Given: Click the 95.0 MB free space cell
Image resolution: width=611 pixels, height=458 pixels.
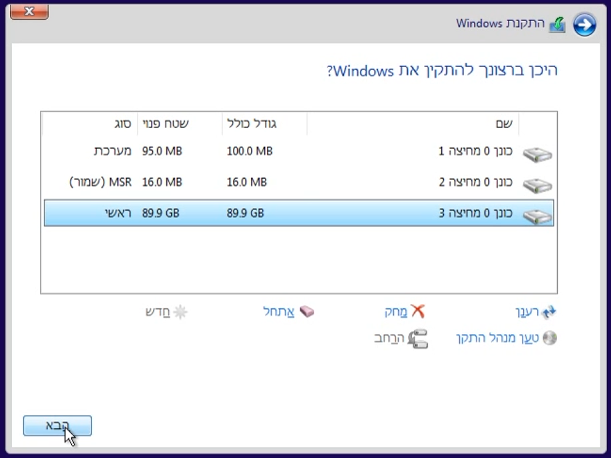Looking at the screenshot, I should pyautogui.click(x=162, y=151).
